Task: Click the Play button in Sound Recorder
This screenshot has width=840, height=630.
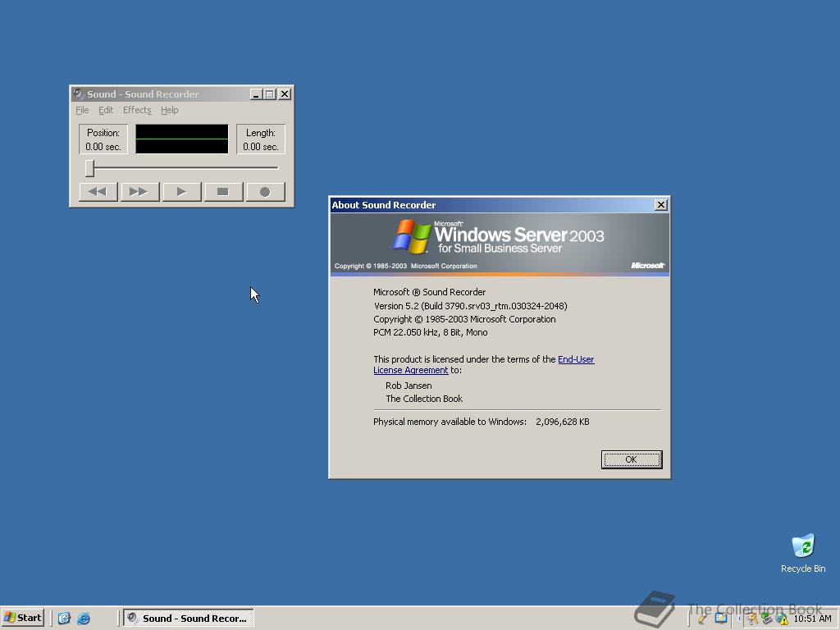Action: click(x=181, y=192)
